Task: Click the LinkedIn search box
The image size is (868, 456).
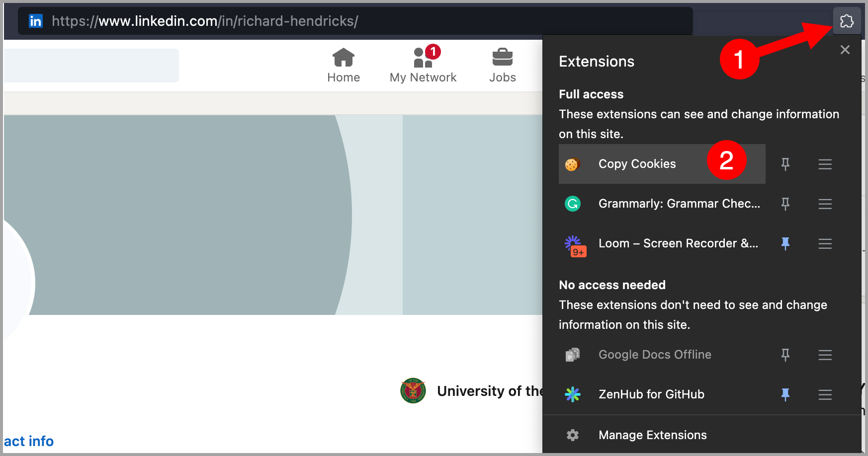Action: pos(91,66)
